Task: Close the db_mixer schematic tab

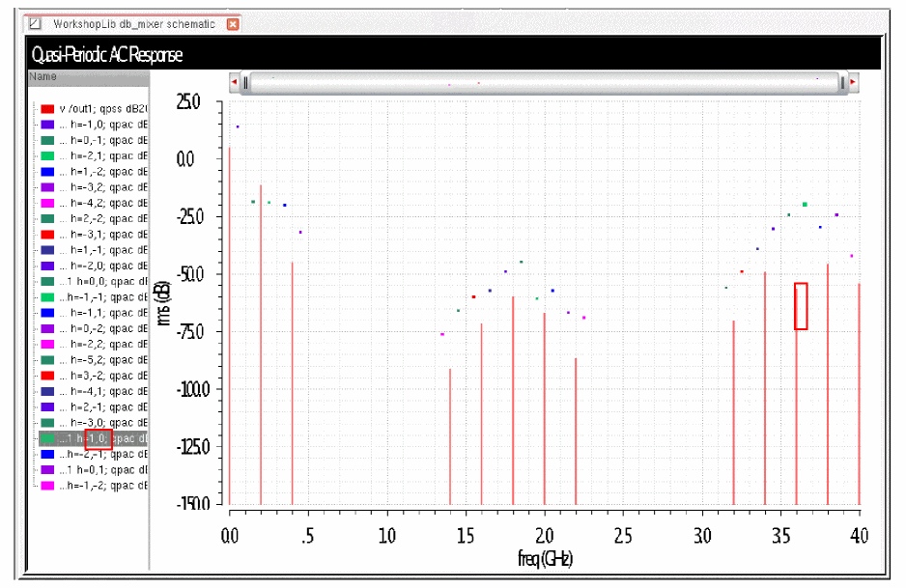Action: click(232, 24)
